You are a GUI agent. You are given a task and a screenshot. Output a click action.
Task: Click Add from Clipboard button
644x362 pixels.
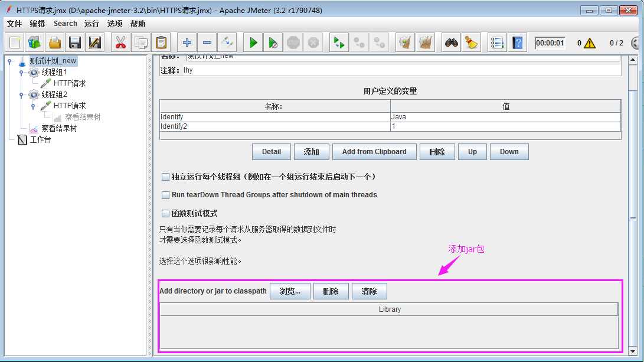(374, 152)
